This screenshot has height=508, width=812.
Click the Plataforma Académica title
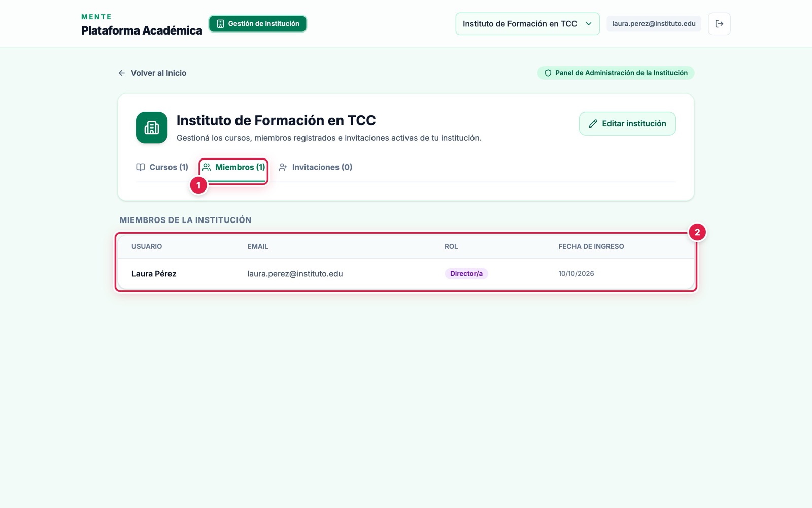click(142, 30)
